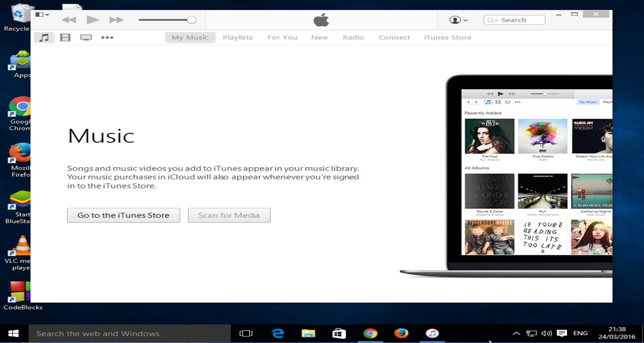
Task: Click the Scan for Media button
Action: coord(229,215)
